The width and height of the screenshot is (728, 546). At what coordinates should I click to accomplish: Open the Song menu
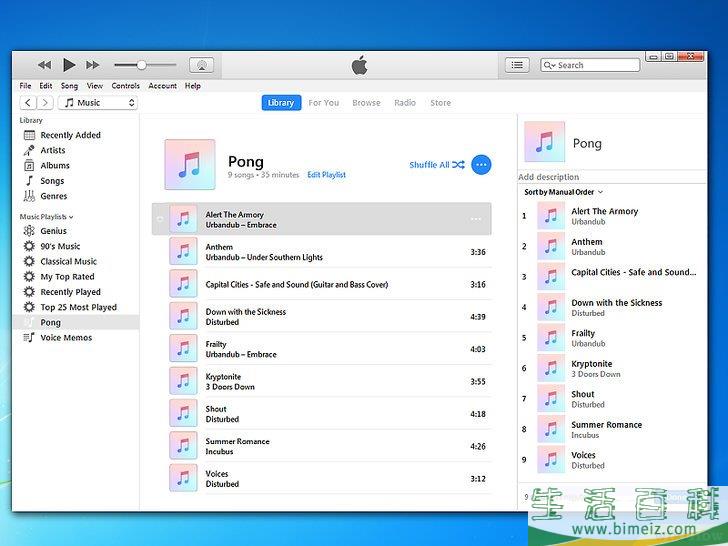click(x=69, y=86)
